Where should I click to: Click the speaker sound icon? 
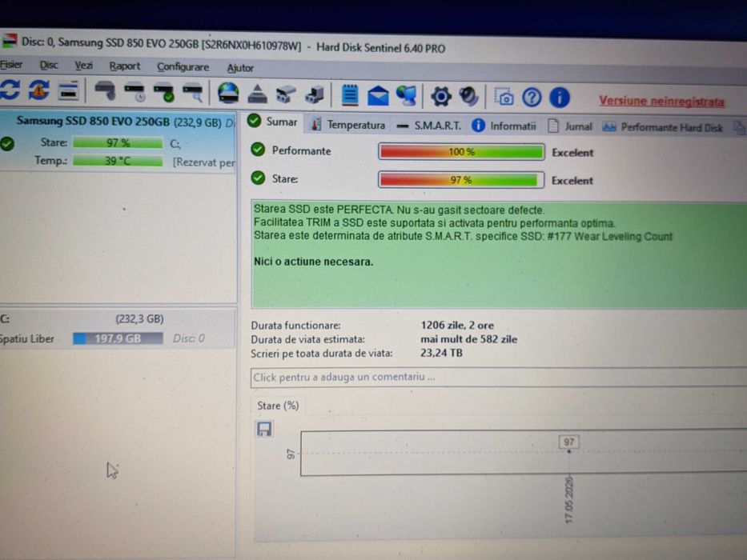[469, 97]
